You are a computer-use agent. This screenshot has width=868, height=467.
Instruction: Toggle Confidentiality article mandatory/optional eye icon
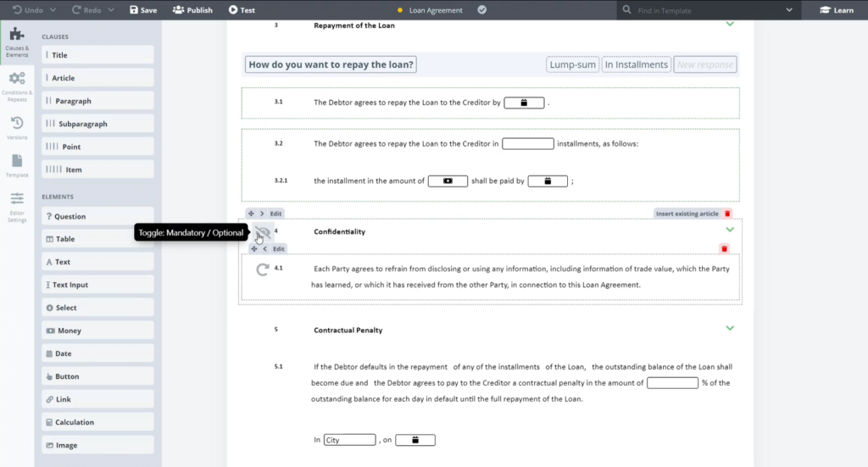click(263, 232)
